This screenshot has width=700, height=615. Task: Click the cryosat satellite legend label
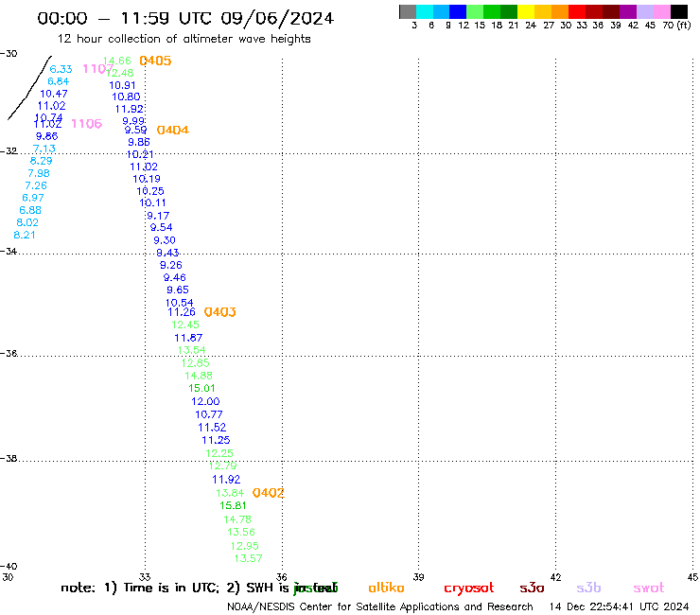coord(469,589)
